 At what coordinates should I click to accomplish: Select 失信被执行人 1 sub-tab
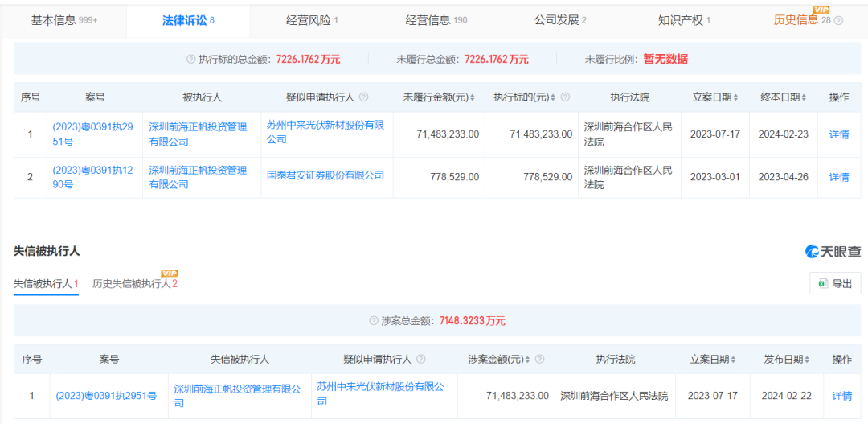tap(46, 284)
